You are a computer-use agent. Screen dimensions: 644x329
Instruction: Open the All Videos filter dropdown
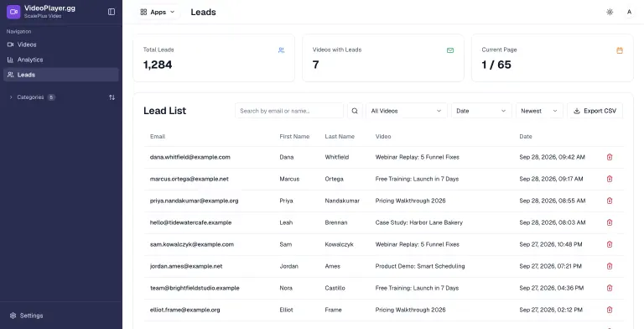pos(406,111)
